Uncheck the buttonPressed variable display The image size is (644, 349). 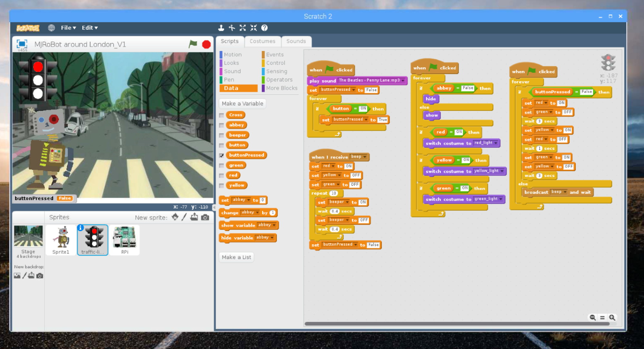click(221, 155)
